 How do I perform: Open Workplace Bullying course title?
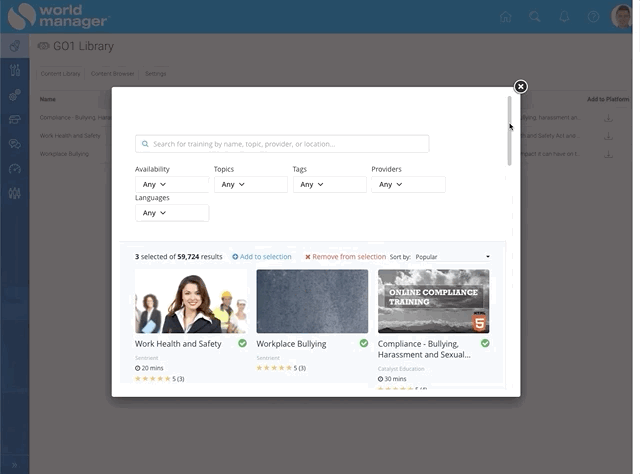coord(291,344)
